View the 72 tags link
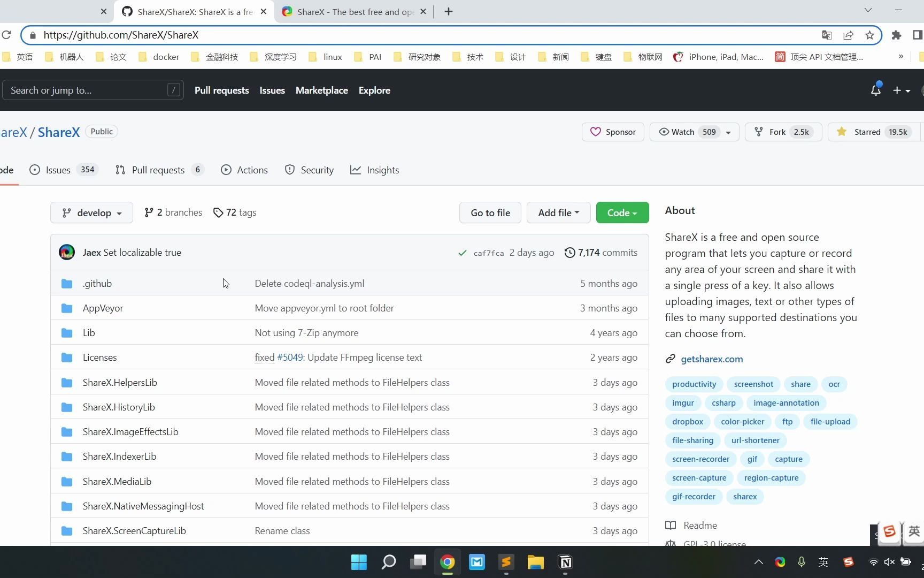Image resolution: width=924 pixels, height=578 pixels. pyautogui.click(x=235, y=212)
